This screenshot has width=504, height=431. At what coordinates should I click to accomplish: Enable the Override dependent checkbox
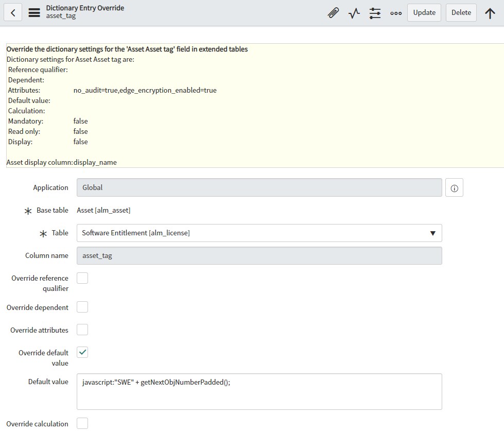[82, 307]
